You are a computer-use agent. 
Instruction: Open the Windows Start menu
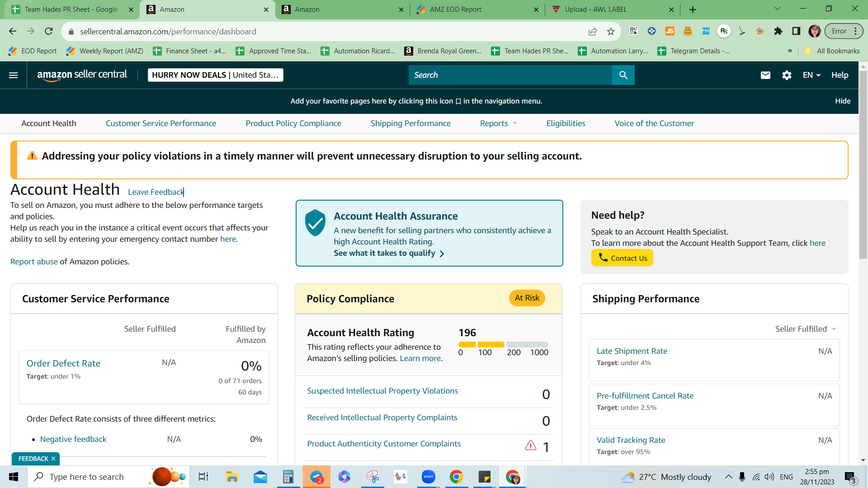point(14,477)
